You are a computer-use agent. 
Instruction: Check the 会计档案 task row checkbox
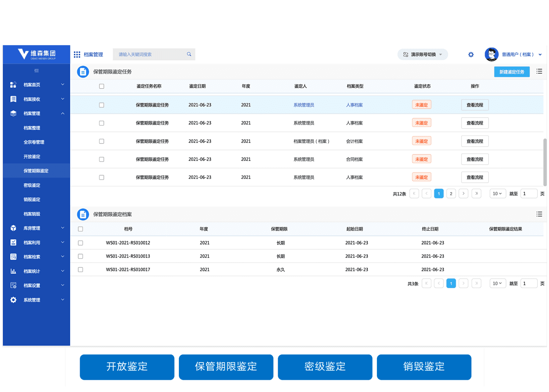(x=102, y=141)
